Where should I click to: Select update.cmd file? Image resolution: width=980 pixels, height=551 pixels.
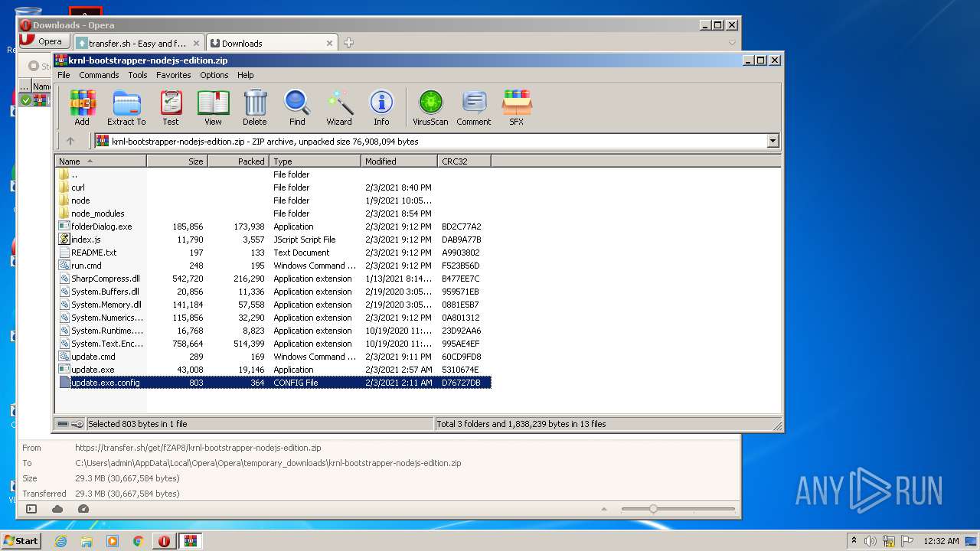pos(93,357)
